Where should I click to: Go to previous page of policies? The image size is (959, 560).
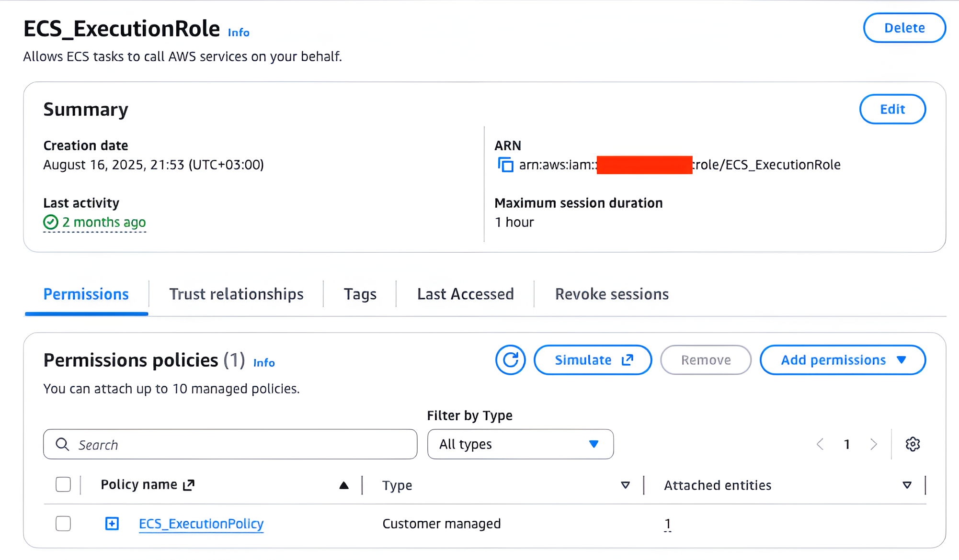click(820, 444)
